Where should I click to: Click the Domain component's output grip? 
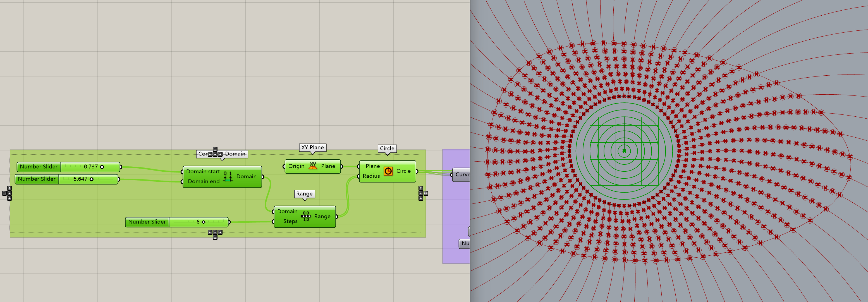pyautogui.click(x=262, y=177)
